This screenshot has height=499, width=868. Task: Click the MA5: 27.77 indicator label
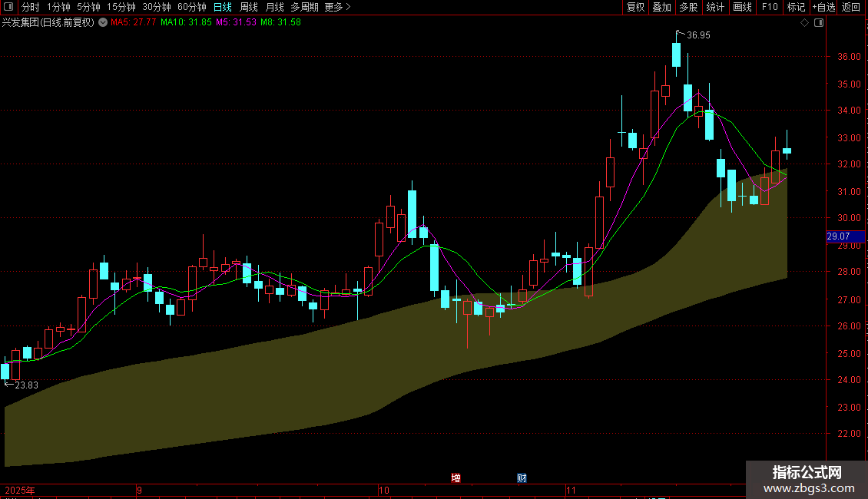click(x=134, y=23)
